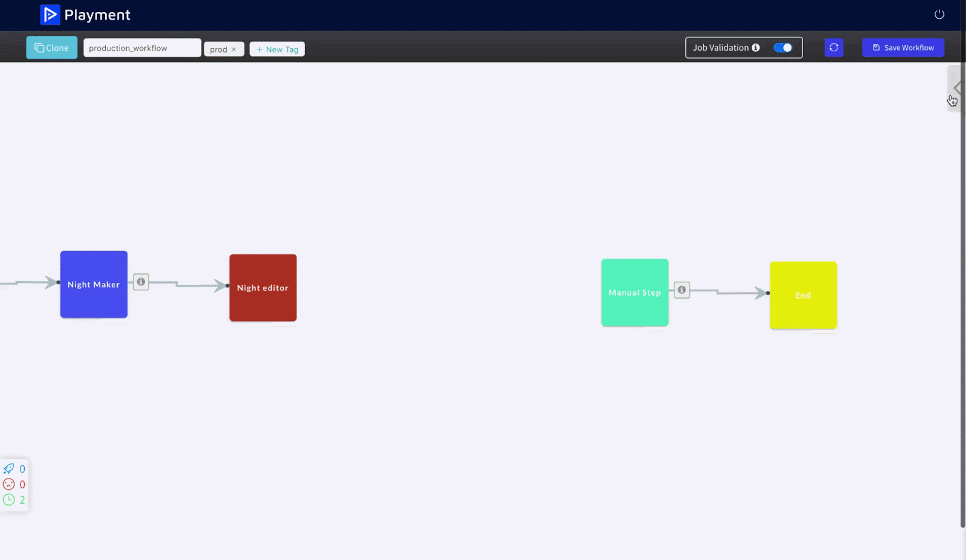Select the red Night editor node

263,288
